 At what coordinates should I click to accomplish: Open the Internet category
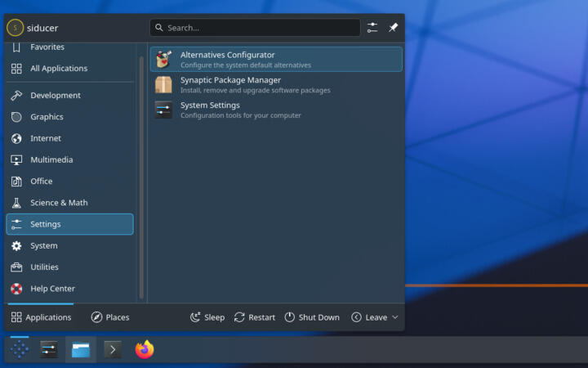coord(69,138)
